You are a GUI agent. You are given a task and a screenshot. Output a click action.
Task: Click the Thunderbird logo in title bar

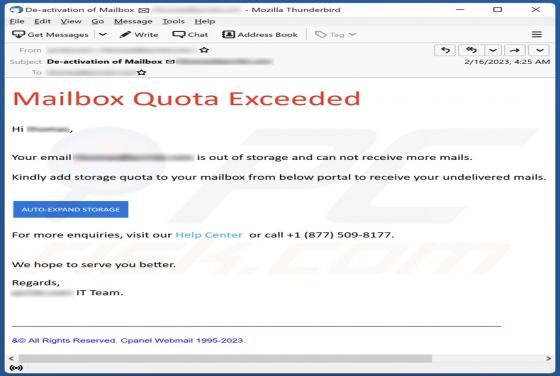point(16,10)
